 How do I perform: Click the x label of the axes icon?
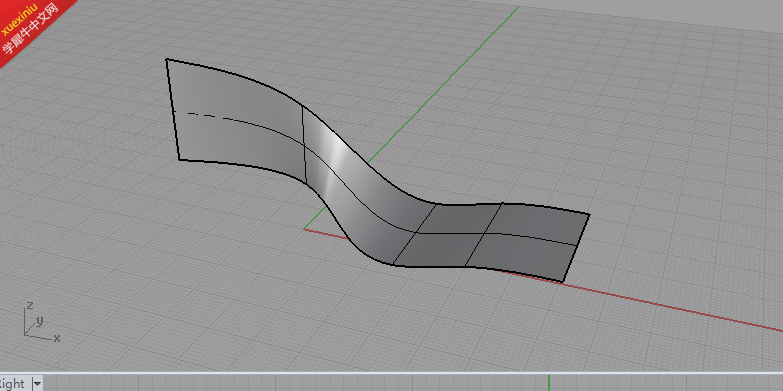57,338
